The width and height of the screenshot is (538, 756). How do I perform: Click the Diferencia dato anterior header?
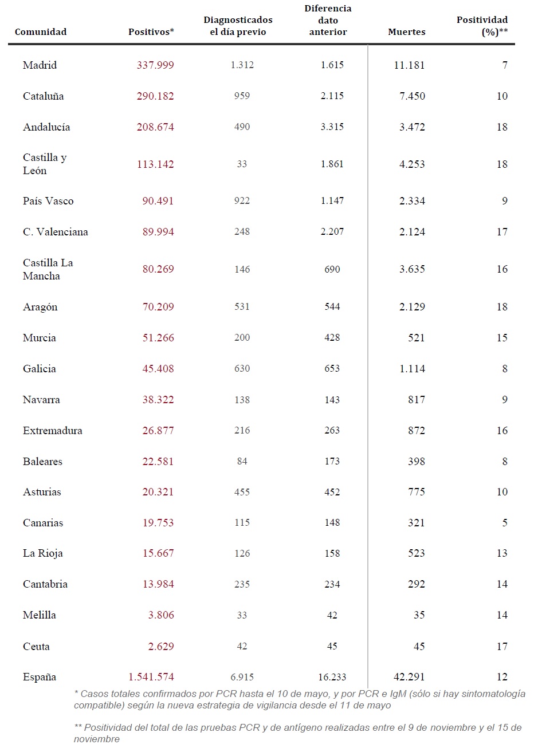tap(328, 20)
